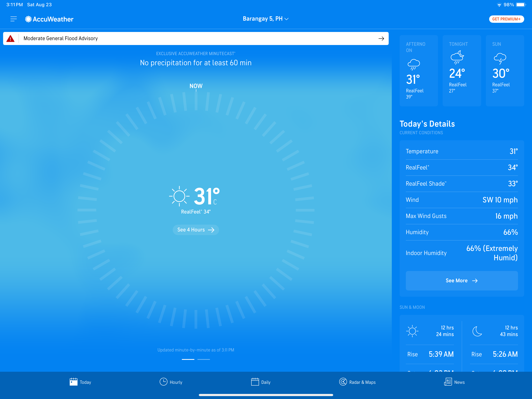Select the Tonight forecast card

[x=462, y=71]
